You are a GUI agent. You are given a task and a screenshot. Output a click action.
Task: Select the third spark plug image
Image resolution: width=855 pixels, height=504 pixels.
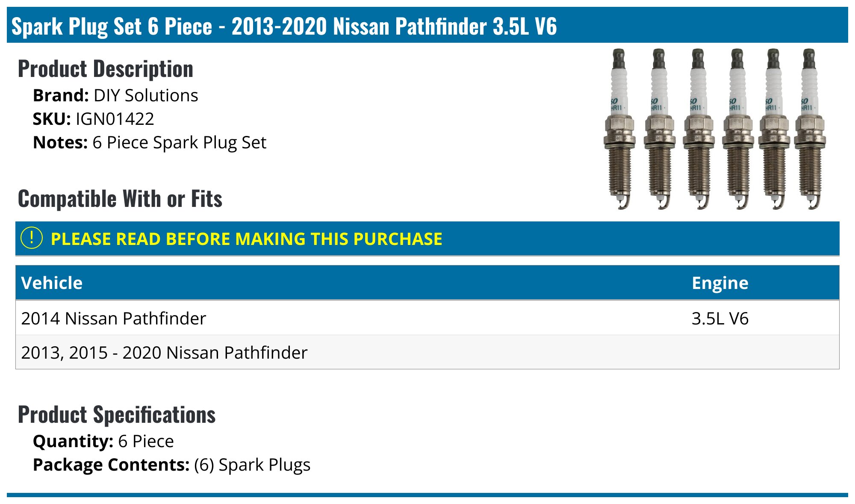click(699, 129)
